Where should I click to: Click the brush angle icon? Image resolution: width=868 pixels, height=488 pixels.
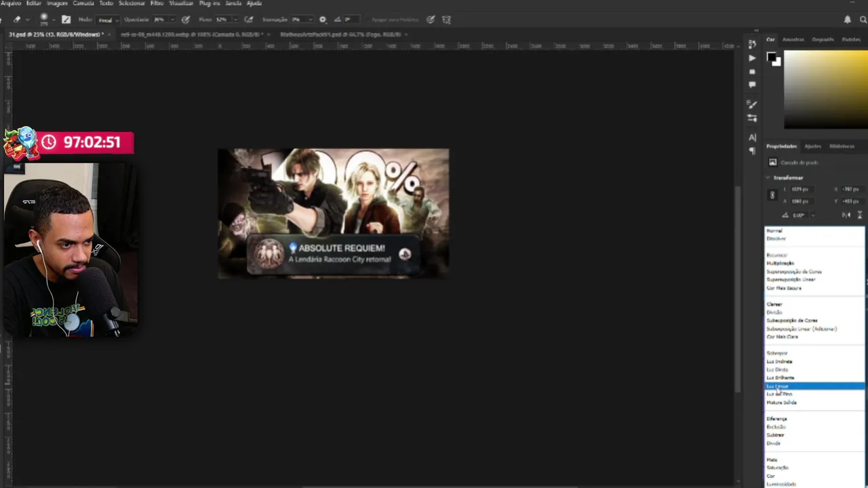pos(337,20)
